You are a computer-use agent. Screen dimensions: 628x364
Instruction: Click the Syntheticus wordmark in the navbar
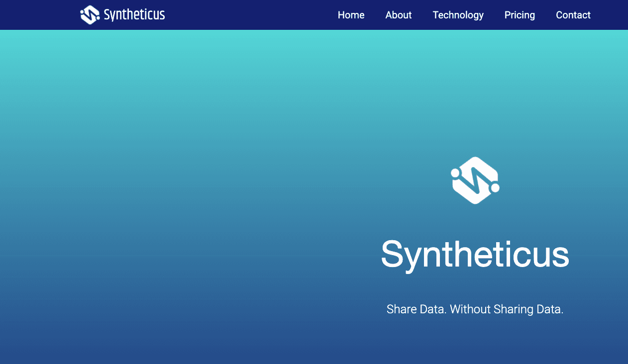click(x=134, y=15)
